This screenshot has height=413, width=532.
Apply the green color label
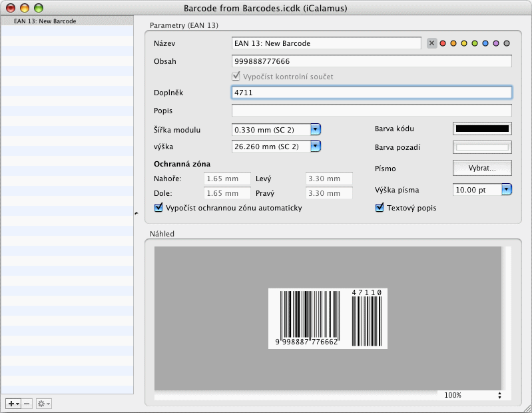click(475, 43)
